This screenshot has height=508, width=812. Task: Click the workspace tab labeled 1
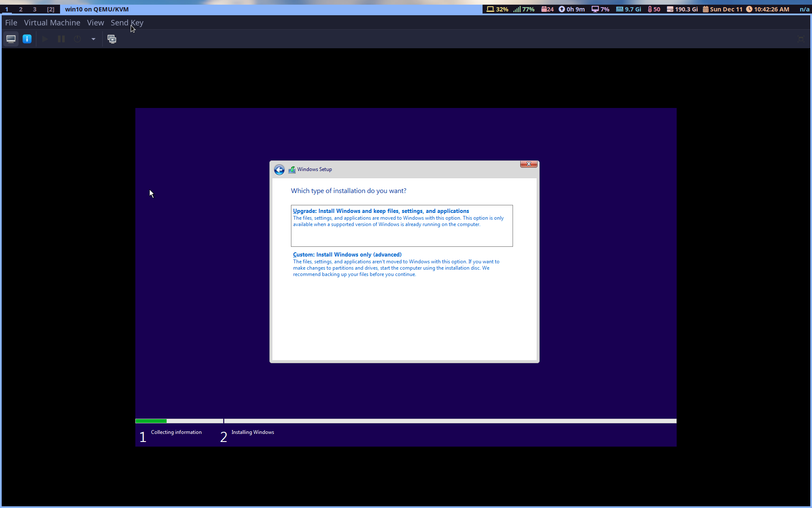[6, 9]
